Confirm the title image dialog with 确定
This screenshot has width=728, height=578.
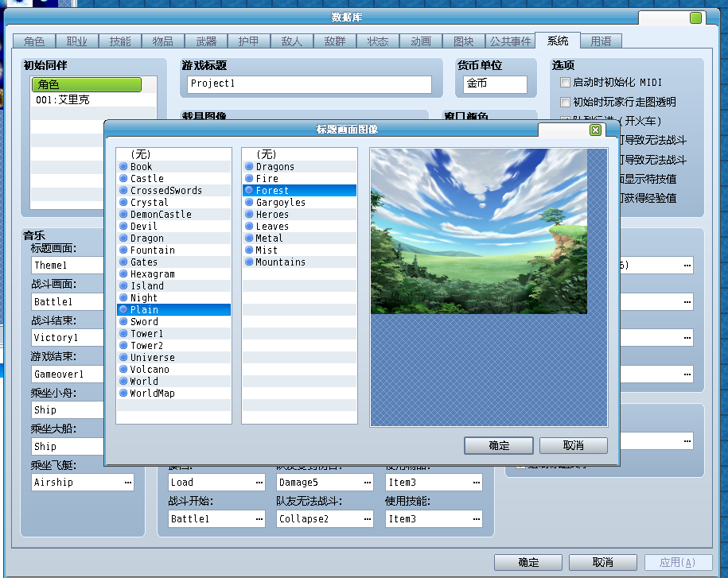(x=499, y=446)
